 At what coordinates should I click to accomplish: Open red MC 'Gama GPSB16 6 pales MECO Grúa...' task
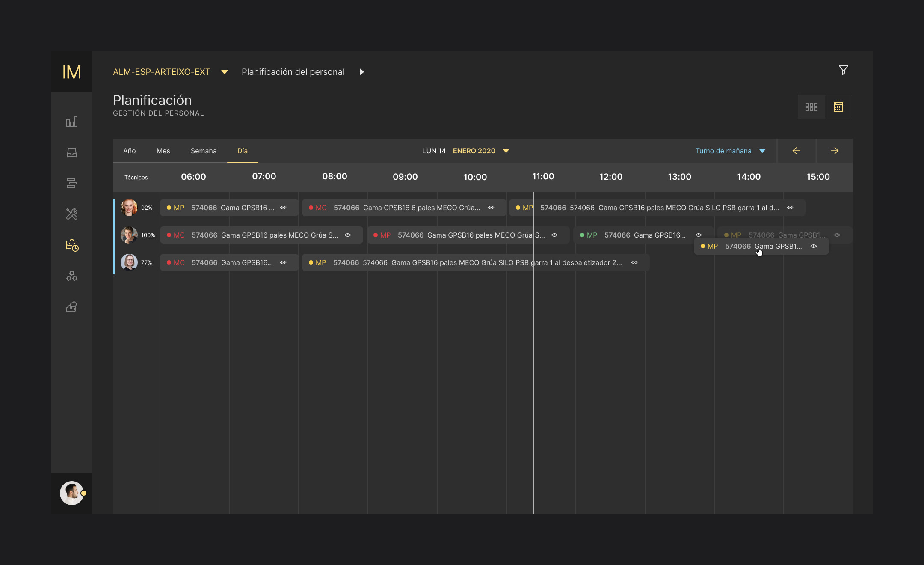click(404, 208)
